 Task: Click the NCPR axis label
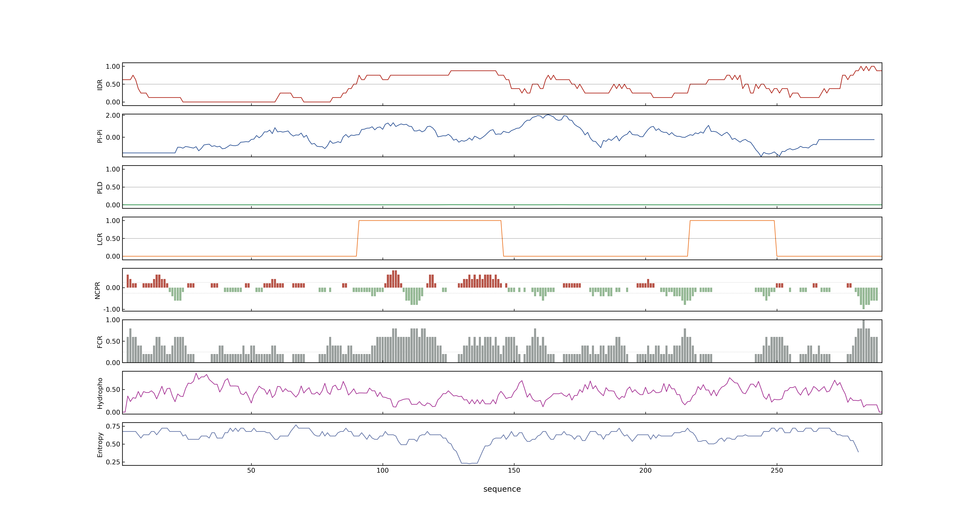(98, 290)
